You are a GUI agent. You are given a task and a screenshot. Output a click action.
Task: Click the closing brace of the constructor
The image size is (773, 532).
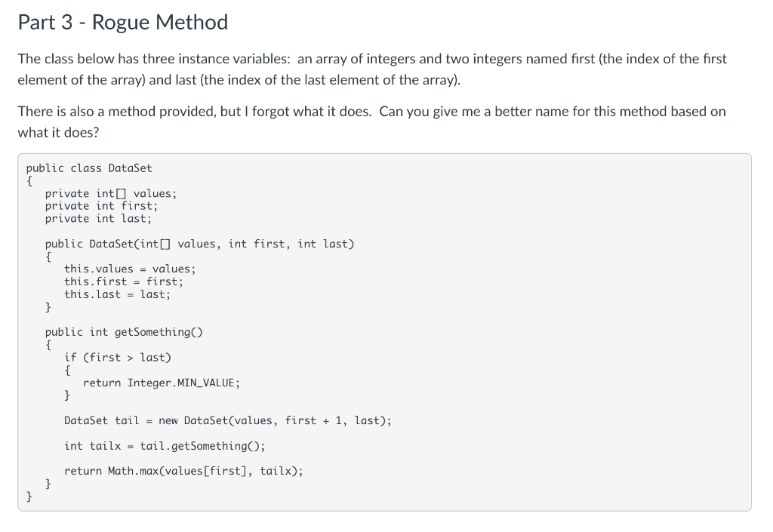(48, 307)
